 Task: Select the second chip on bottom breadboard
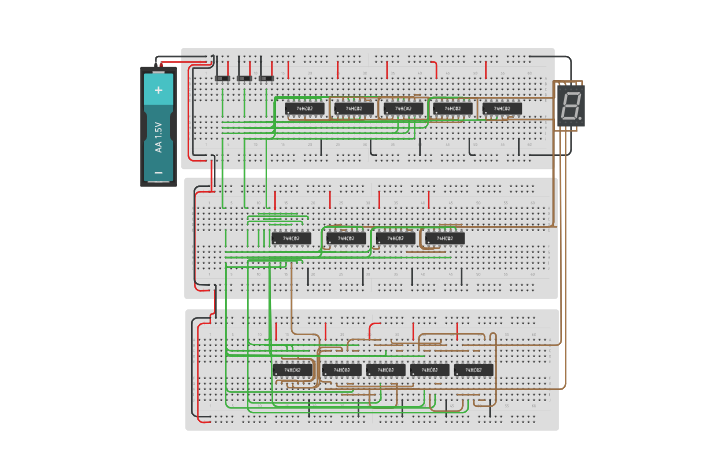pyautogui.click(x=342, y=370)
